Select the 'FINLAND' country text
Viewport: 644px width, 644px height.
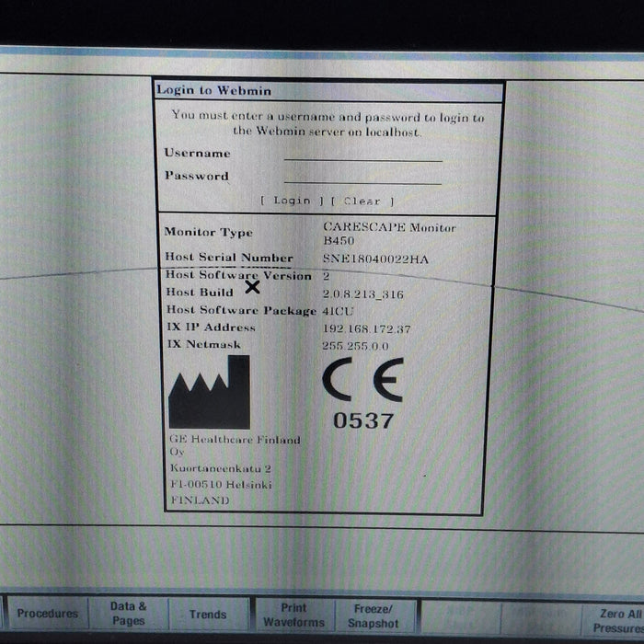point(200,500)
